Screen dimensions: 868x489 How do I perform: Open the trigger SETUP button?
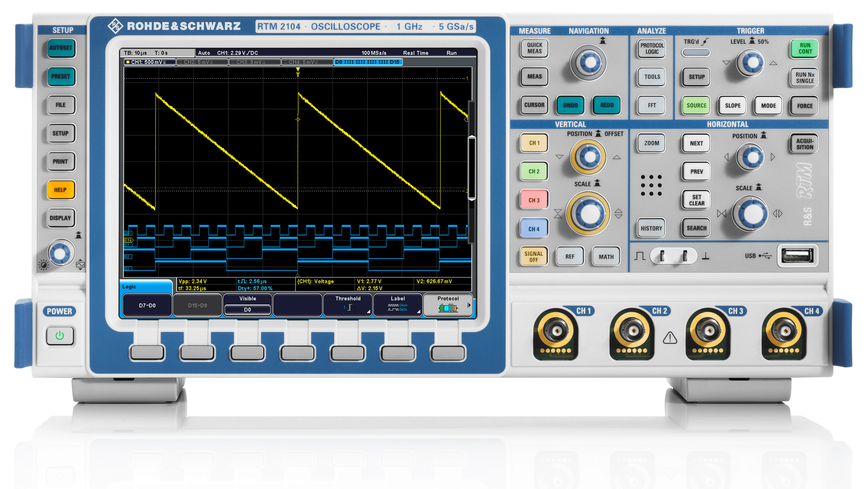pyautogui.click(x=696, y=77)
